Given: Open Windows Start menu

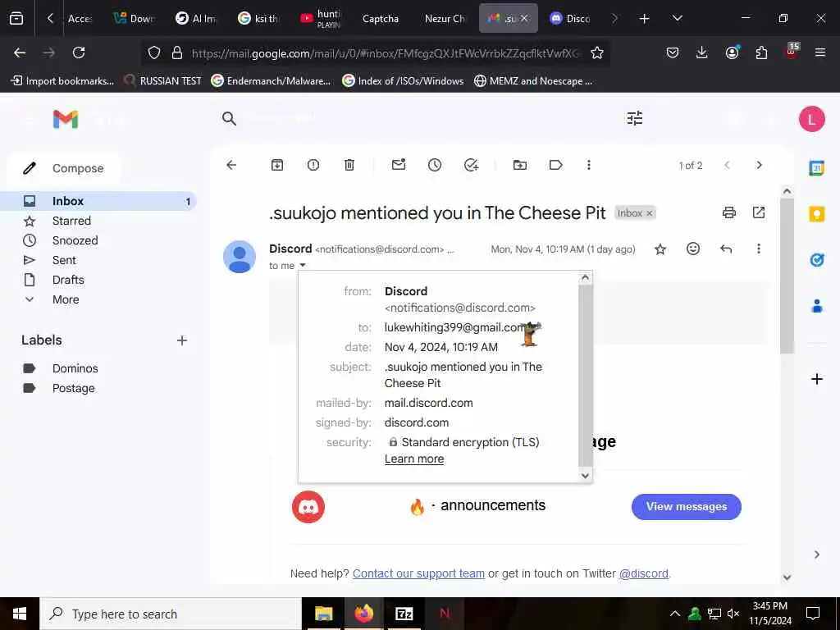Looking at the screenshot, I should pos(20,614).
